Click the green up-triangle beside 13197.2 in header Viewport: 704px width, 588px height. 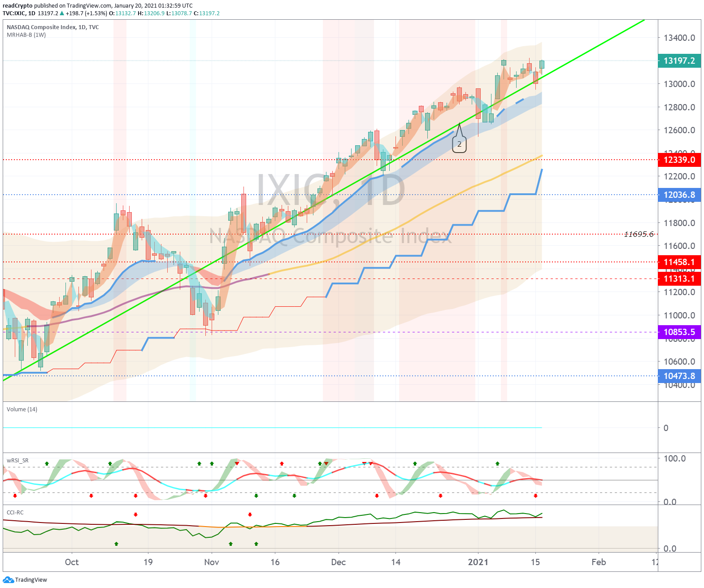62,13
